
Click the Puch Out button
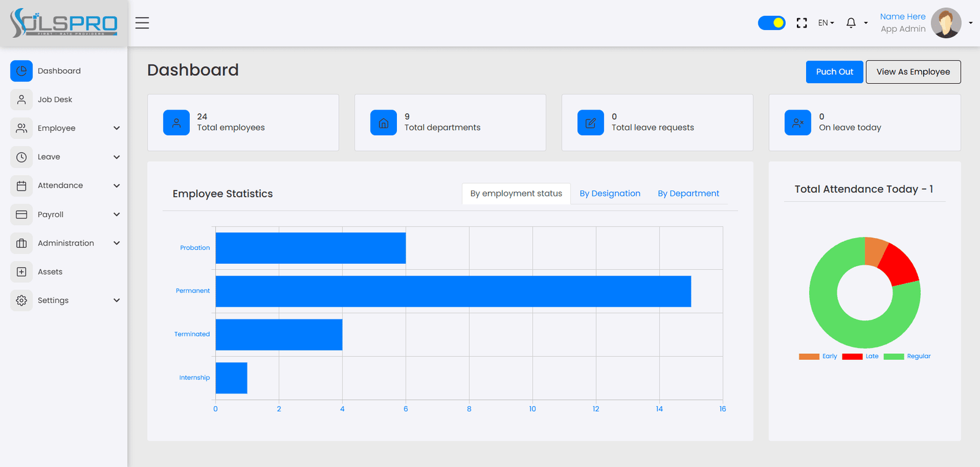pyautogui.click(x=834, y=72)
